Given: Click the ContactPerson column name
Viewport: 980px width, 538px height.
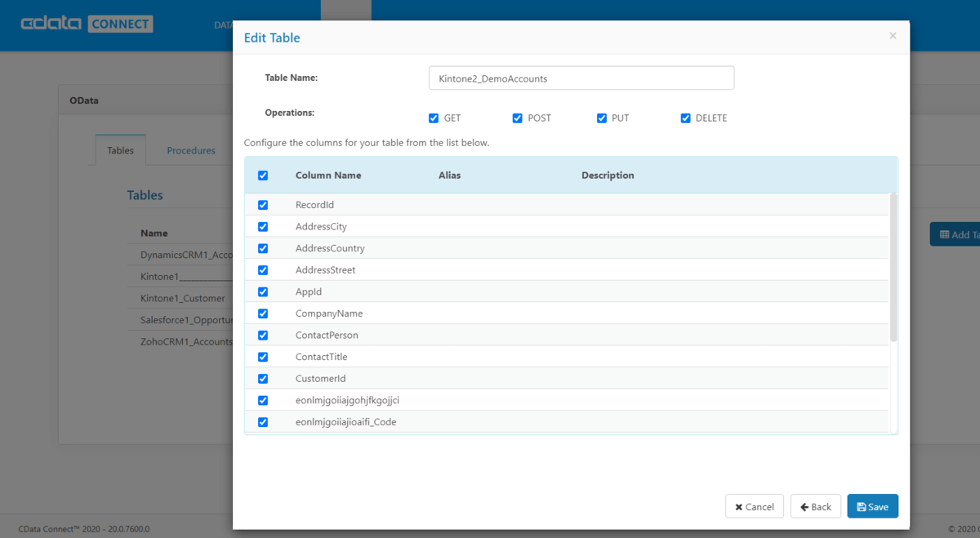Looking at the screenshot, I should coord(327,336).
